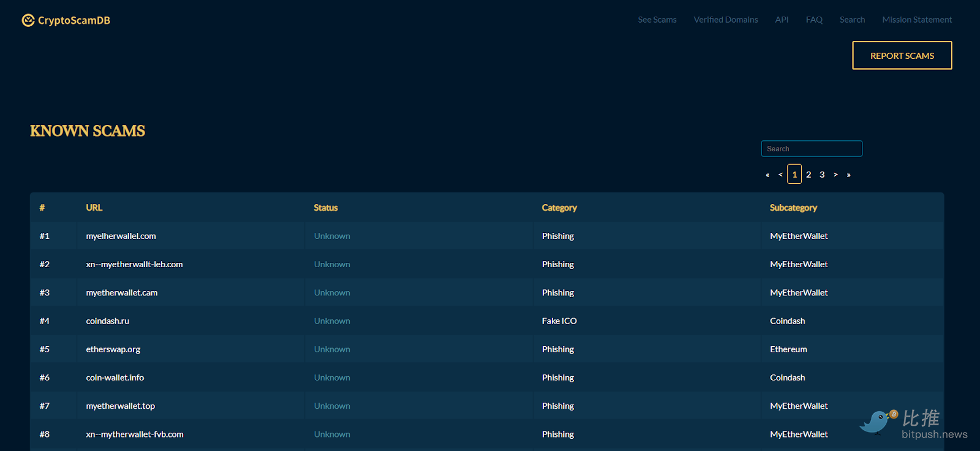This screenshot has height=451, width=980.
Task: Open the myetherwallet.cam entry
Action: tap(122, 292)
